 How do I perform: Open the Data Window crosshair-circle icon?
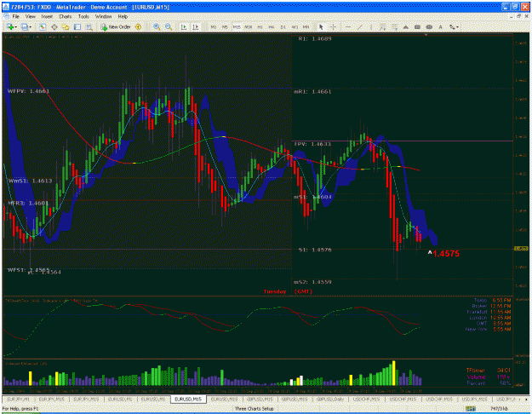coord(54,26)
